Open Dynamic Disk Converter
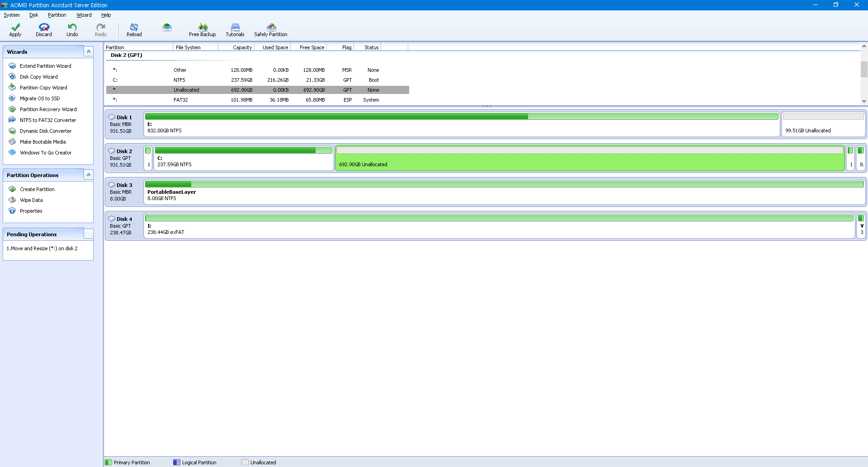The image size is (868, 467). click(x=45, y=131)
